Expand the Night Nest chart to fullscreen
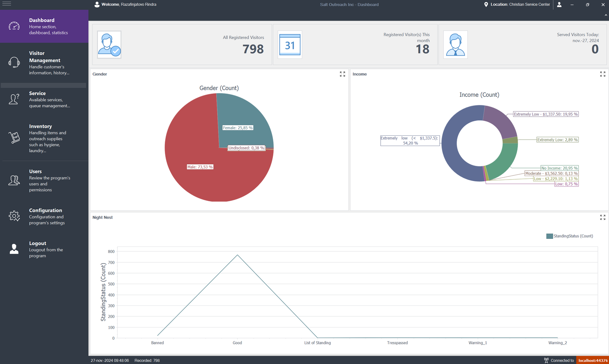This screenshot has height=364, width=609. tap(603, 217)
